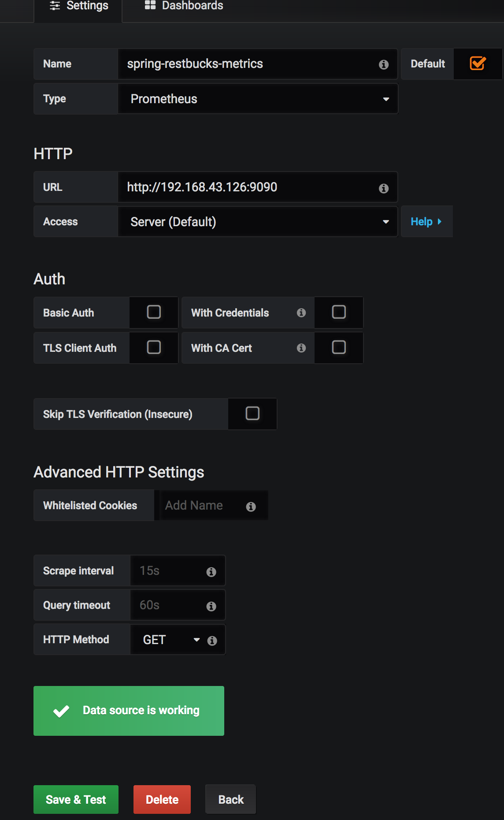504x820 pixels.
Task: Click the 'Auth' section heading
Action: [49, 279]
